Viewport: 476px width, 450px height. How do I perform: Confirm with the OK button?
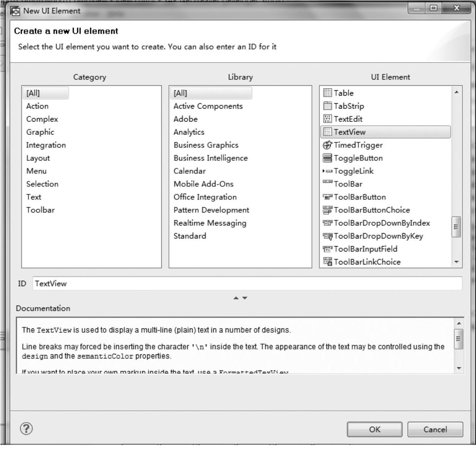(374, 429)
